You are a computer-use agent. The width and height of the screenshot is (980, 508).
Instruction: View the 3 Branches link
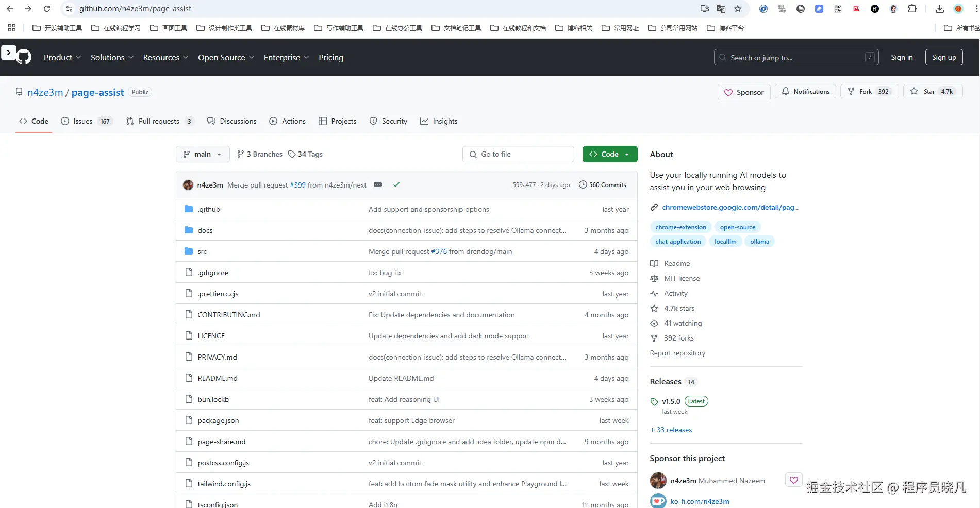click(x=260, y=154)
